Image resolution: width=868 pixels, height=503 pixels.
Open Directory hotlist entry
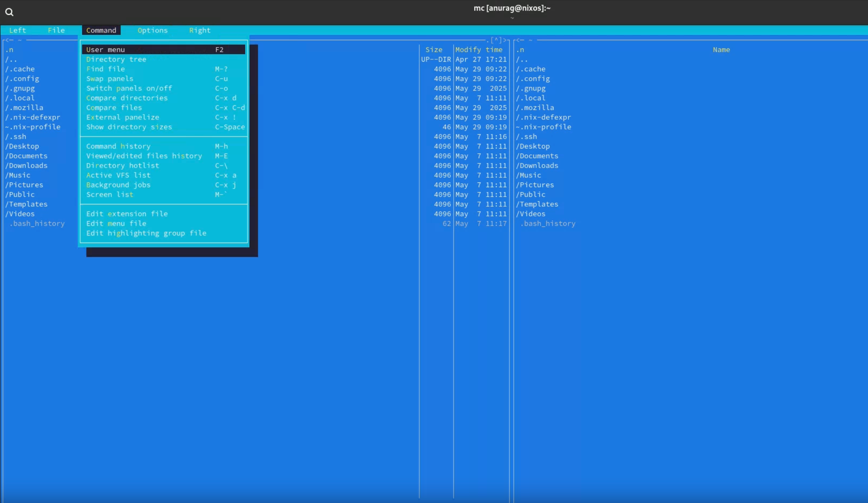pos(122,165)
